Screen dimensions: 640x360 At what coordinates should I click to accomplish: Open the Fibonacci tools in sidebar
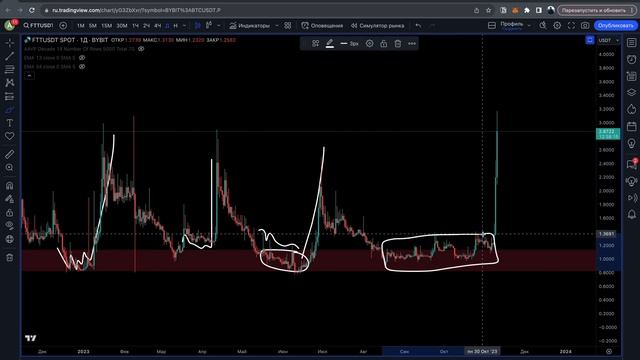click(9, 69)
